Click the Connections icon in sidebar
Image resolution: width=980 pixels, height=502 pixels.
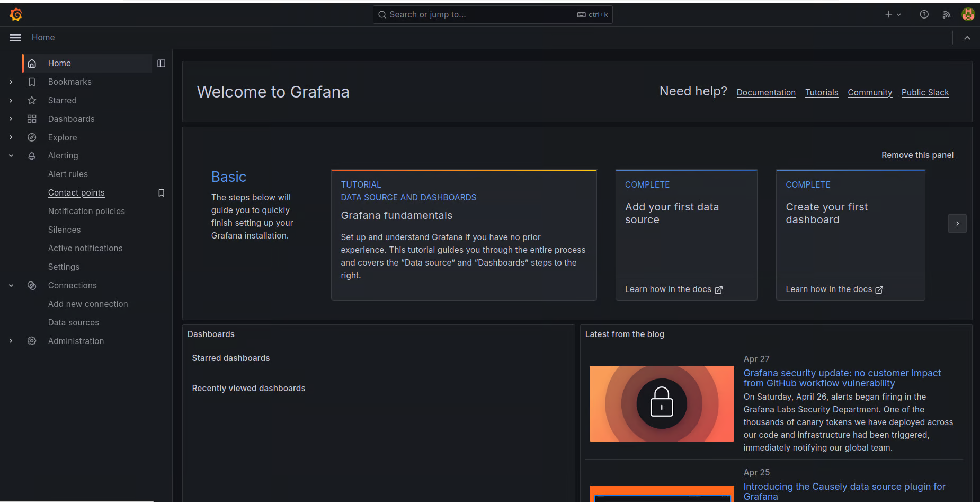(32, 286)
